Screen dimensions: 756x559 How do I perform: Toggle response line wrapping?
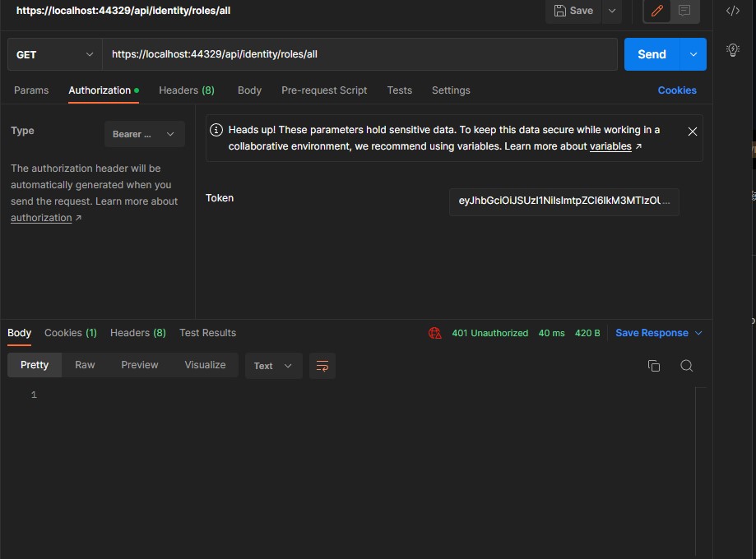click(322, 365)
